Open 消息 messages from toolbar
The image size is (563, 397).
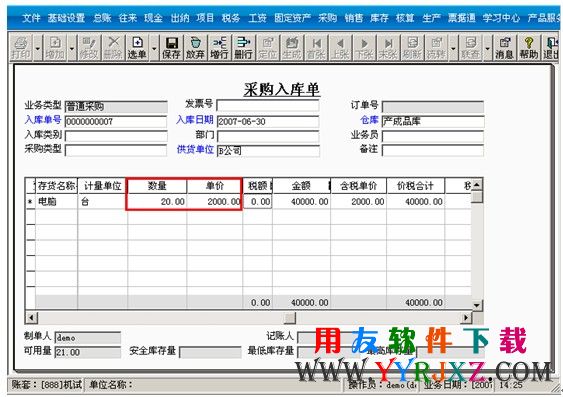coord(504,48)
